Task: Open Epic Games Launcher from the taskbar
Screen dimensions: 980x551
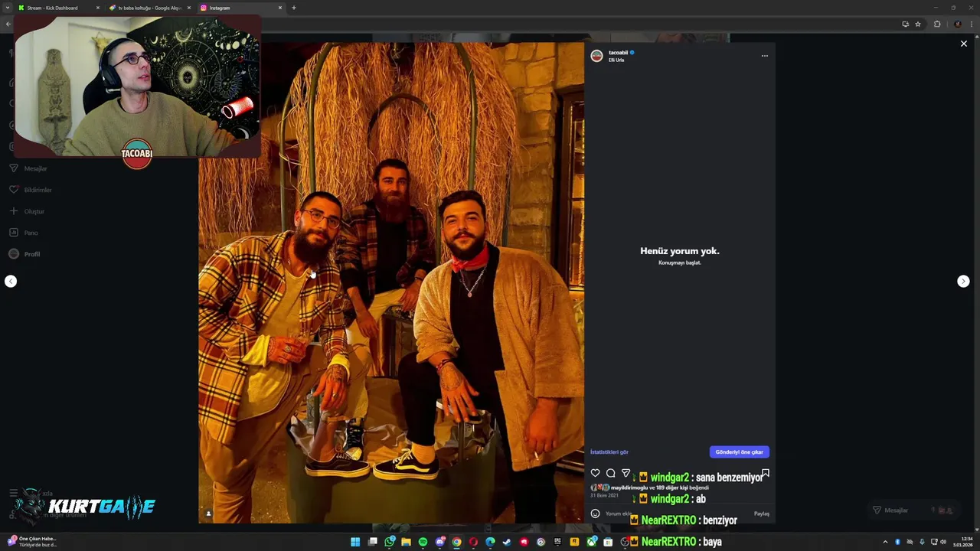Action: 557,542
